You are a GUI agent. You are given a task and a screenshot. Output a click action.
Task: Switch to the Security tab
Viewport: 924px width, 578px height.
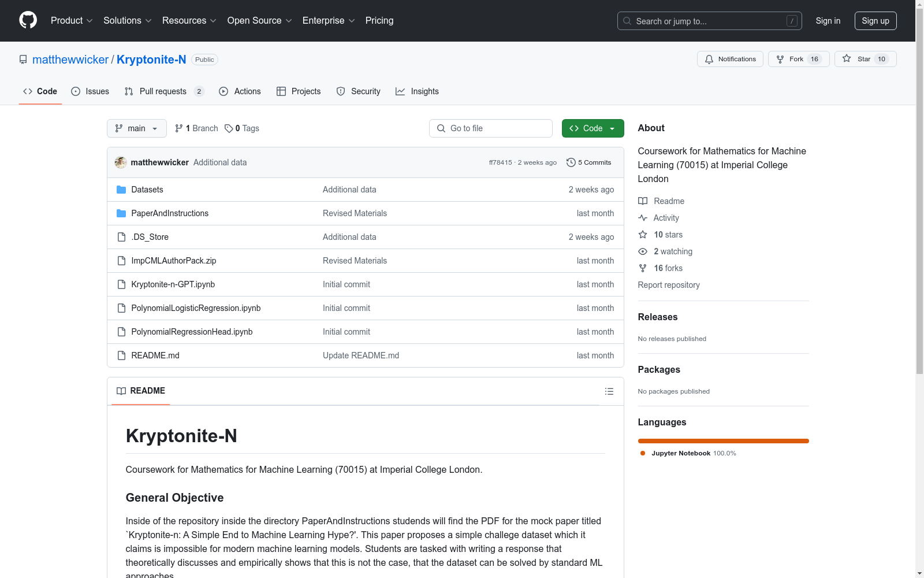click(358, 91)
